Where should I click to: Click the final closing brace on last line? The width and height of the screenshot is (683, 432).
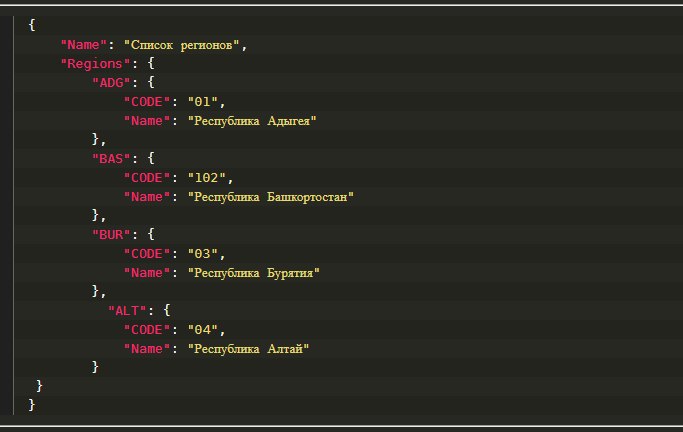(x=31, y=405)
